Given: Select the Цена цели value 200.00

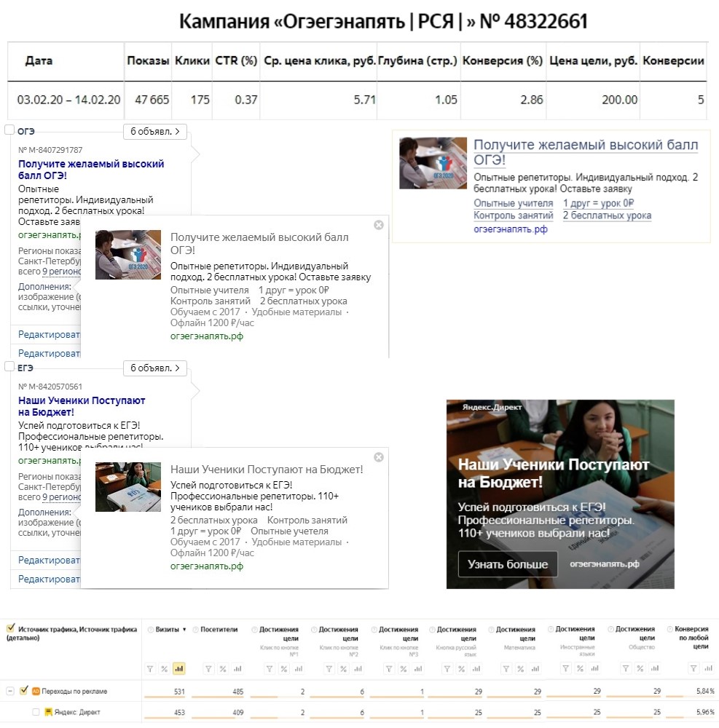Looking at the screenshot, I should [x=620, y=100].
